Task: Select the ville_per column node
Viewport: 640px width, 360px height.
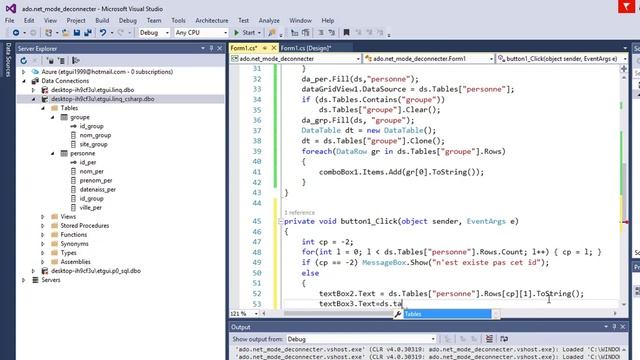Action: (x=91, y=208)
